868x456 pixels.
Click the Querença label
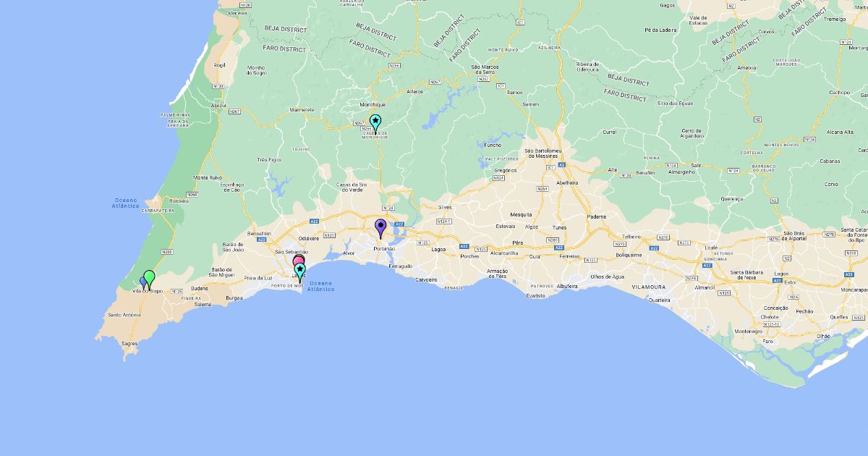[x=731, y=198]
